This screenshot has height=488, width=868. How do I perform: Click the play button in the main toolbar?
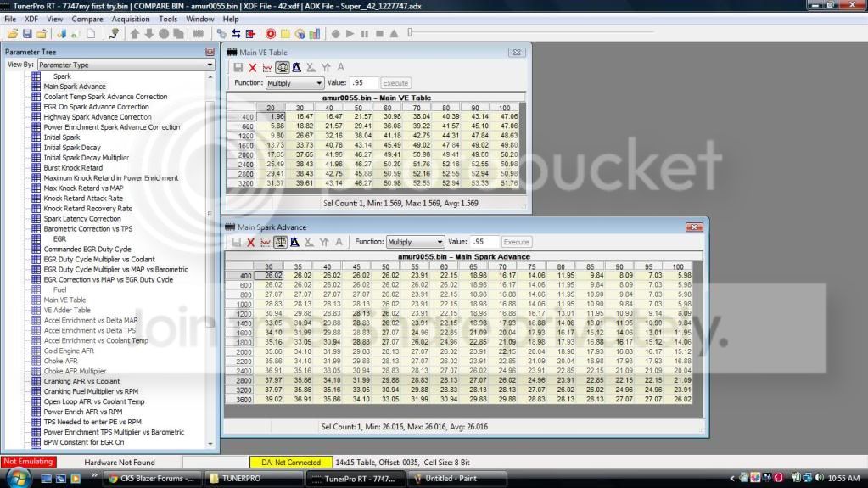[350, 34]
